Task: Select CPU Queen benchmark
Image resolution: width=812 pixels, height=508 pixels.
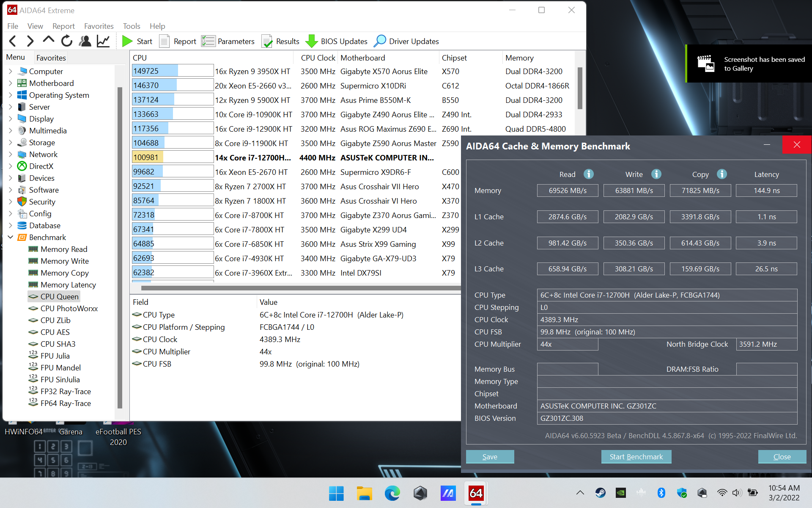Action: click(x=54, y=296)
